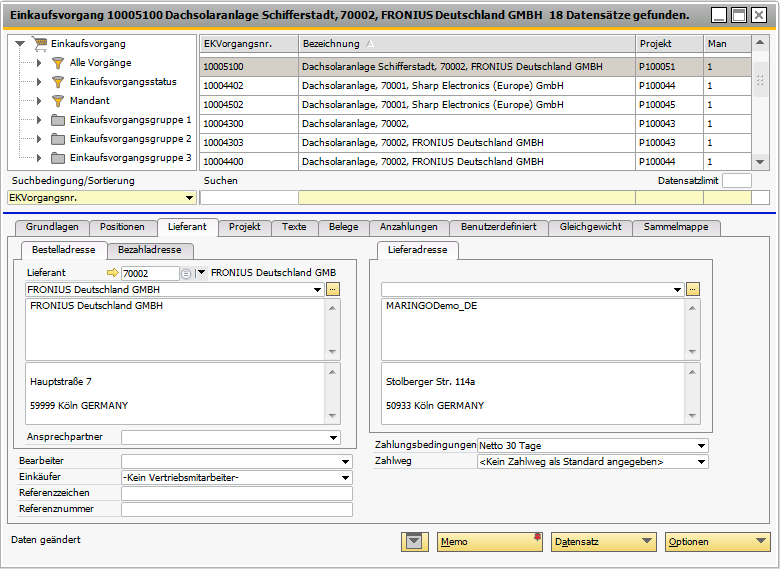Image resolution: width=780 pixels, height=569 pixels.
Task: Click the yellow link arrow beside Lieferant
Action: pos(112,273)
